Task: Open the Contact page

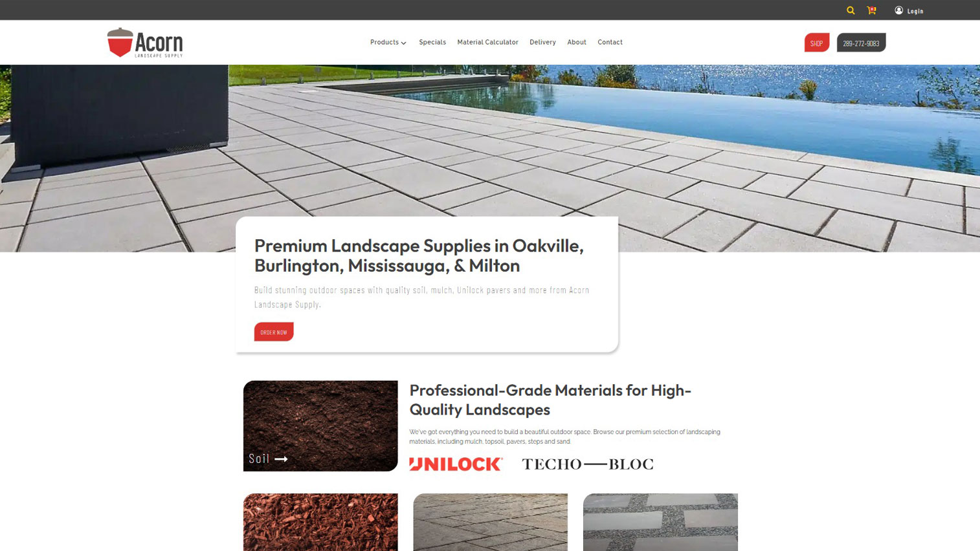Action: 610,42
